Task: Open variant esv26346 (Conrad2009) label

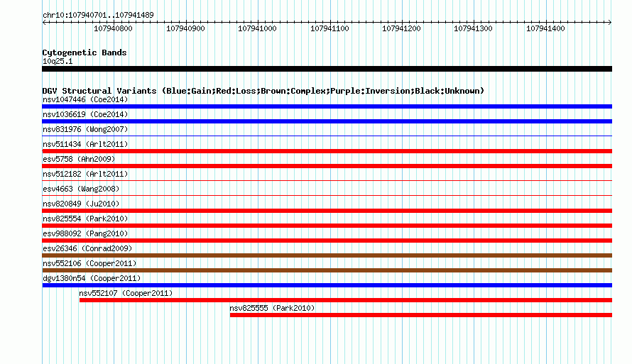Action: pos(87,248)
